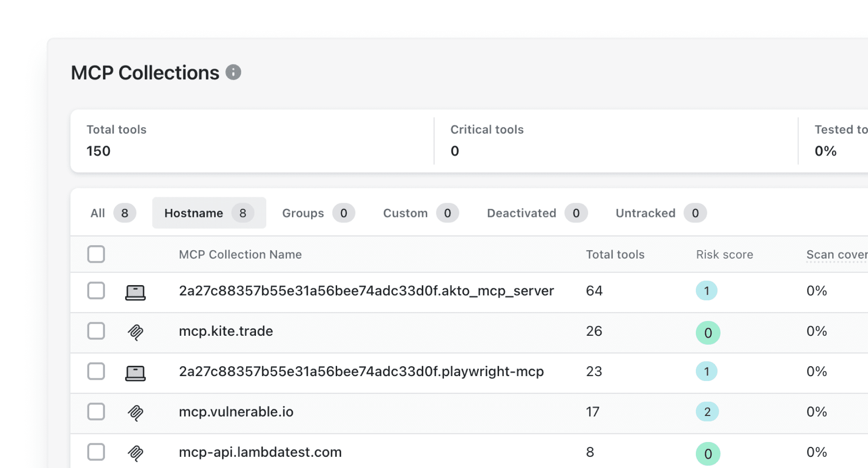Switch to the Untracked tab
The width and height of the screenshot is (868, 468).
point(646,213)
